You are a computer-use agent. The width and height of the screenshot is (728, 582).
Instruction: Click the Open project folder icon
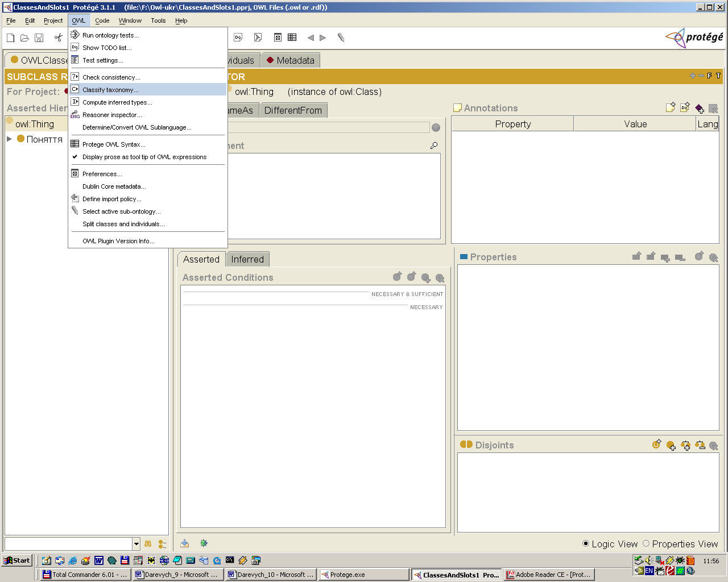[x=24, y=38]
